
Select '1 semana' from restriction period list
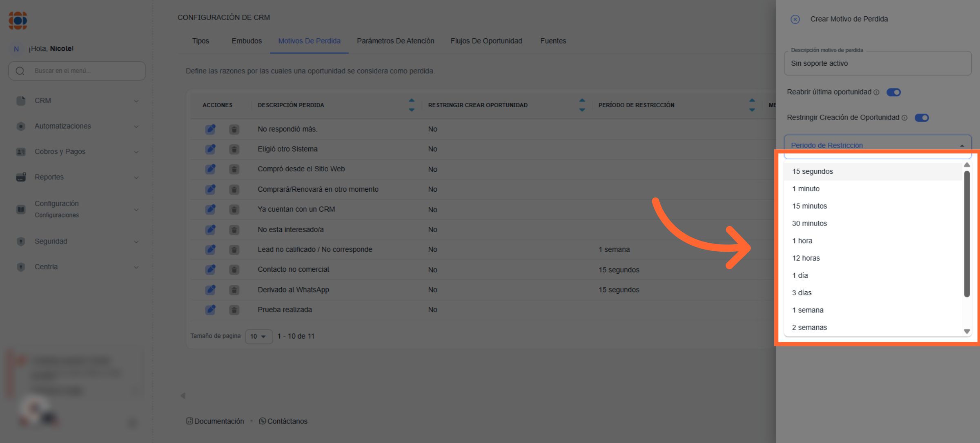click(x=807, y=310)
